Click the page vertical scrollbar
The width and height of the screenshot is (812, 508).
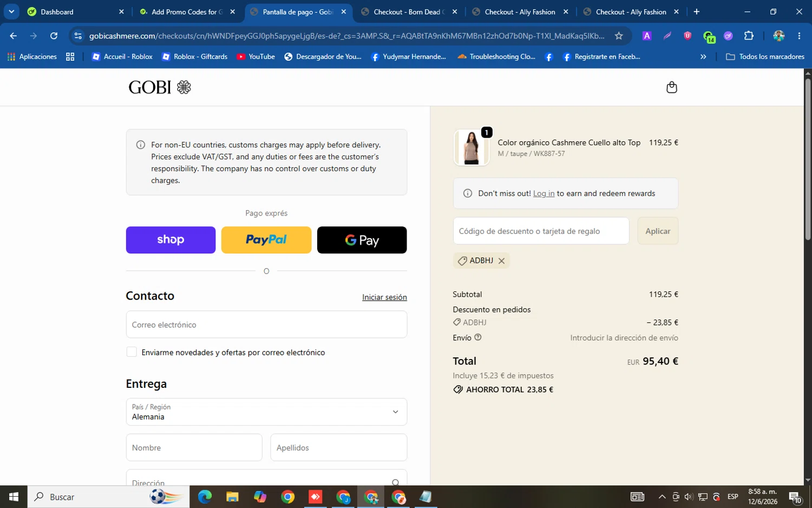pyautogui.click(x=808, y=160)
